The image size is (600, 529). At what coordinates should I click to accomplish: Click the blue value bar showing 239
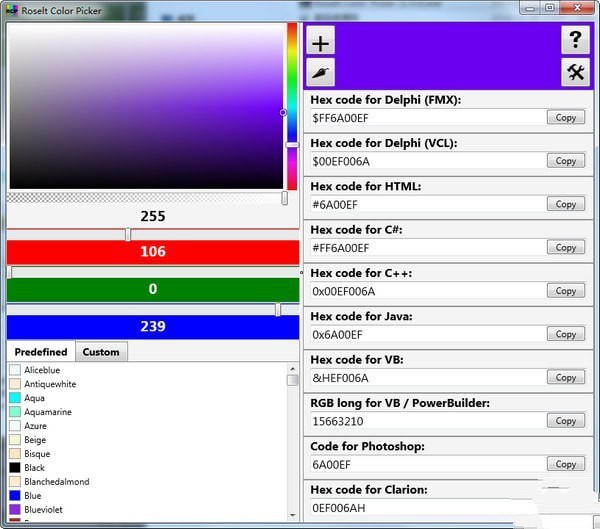(153, 327)
